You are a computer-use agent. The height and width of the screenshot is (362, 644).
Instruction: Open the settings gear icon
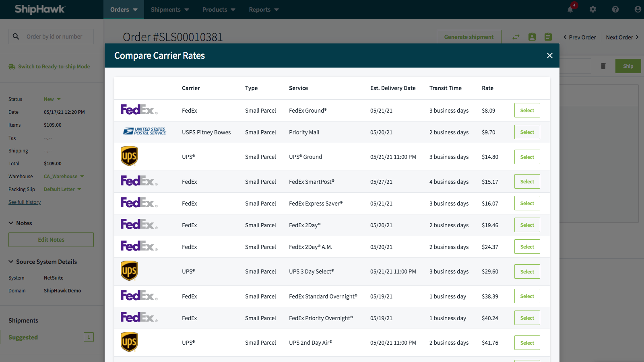pyautogui.click(x=593, y=9)
